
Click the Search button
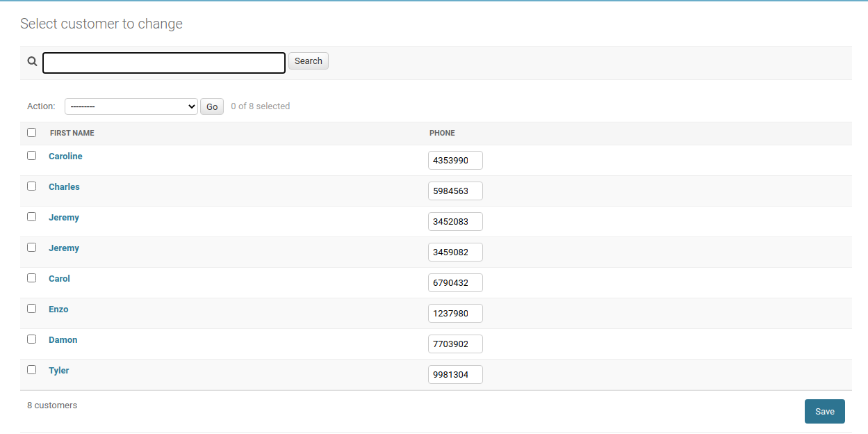point(309,61)
